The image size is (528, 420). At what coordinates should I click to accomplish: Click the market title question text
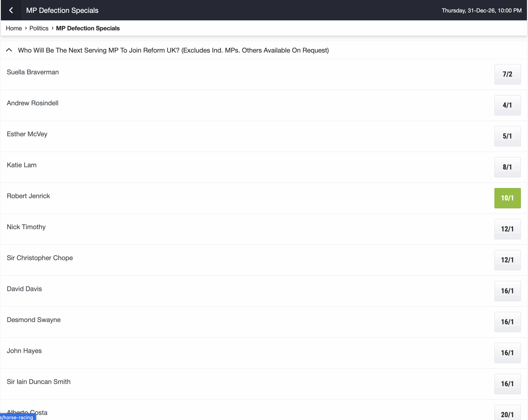point(173,50)
